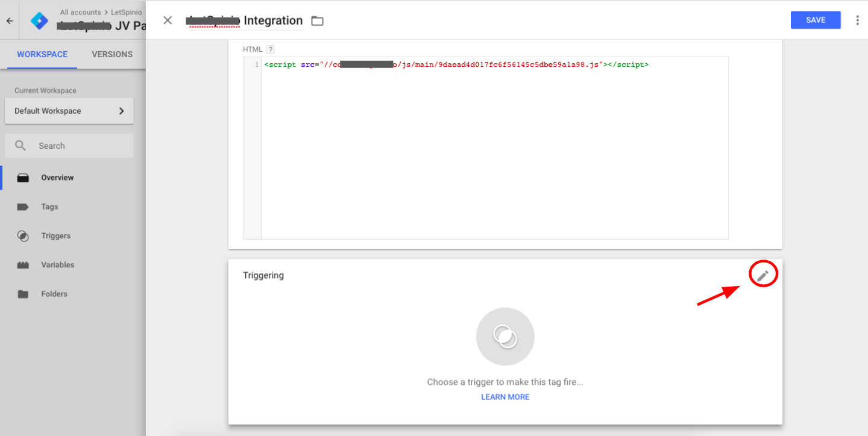Click the Triggering section heading

click(x=263, y=275)
